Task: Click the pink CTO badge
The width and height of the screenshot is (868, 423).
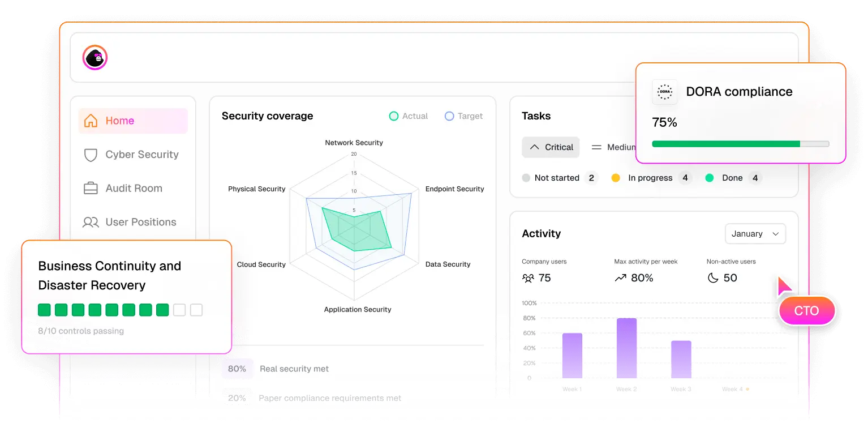Action: [806, 311]
